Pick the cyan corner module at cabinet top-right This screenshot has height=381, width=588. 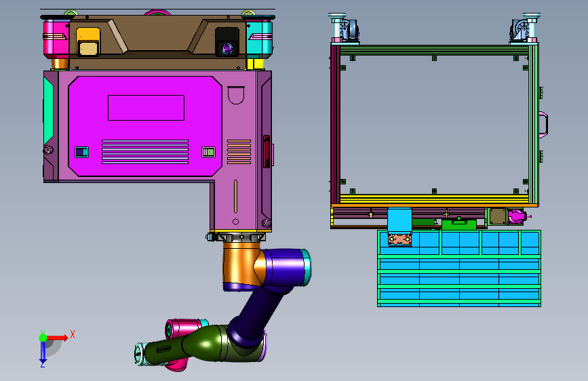coord(260,39)
